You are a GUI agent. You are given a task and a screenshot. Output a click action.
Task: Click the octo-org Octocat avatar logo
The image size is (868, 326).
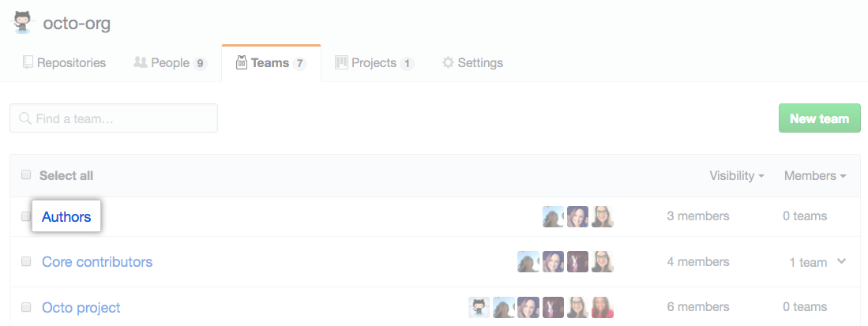click(22, 23)
